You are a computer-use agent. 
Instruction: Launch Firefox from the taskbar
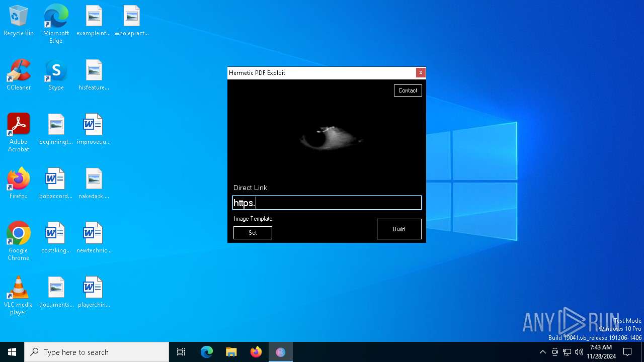(x=256, y=352)
